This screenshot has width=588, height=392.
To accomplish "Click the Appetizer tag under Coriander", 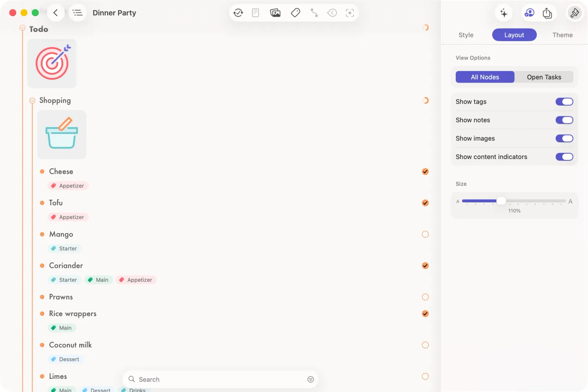I will pyautogui.click(x=136, y=280).
